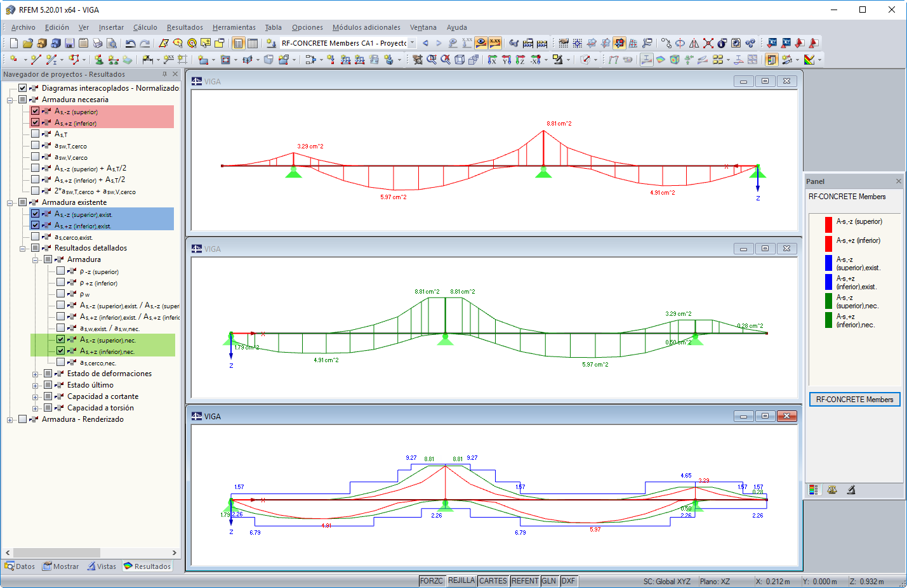Toggle the REFENT status bar button
The width and height of the screenshot is (907, 588).
525,581
